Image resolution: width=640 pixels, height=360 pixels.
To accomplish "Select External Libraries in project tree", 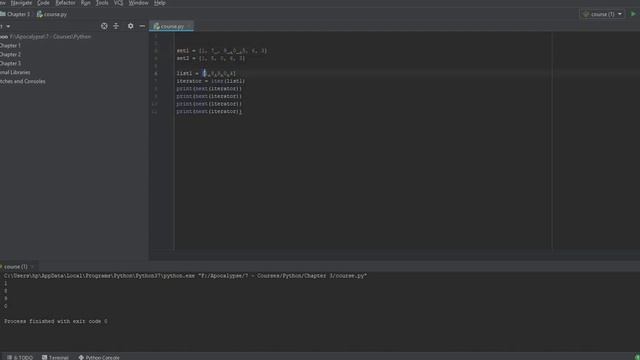I will 15,73.
